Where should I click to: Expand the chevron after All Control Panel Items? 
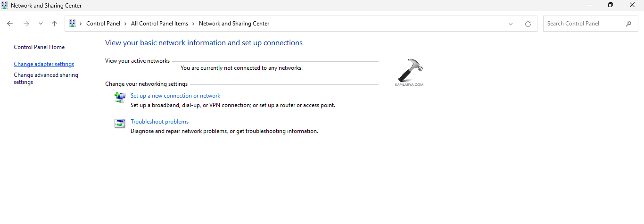click(x=193, y=24)
